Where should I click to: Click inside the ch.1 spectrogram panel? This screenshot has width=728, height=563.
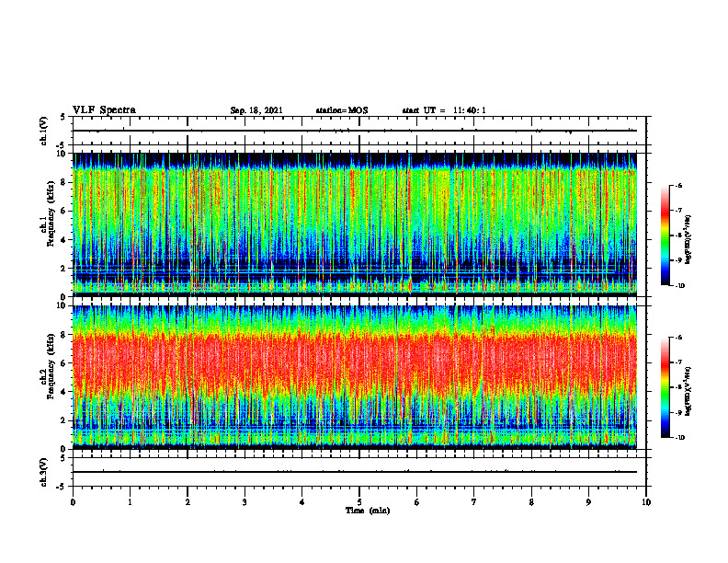(x=355, y=224)
